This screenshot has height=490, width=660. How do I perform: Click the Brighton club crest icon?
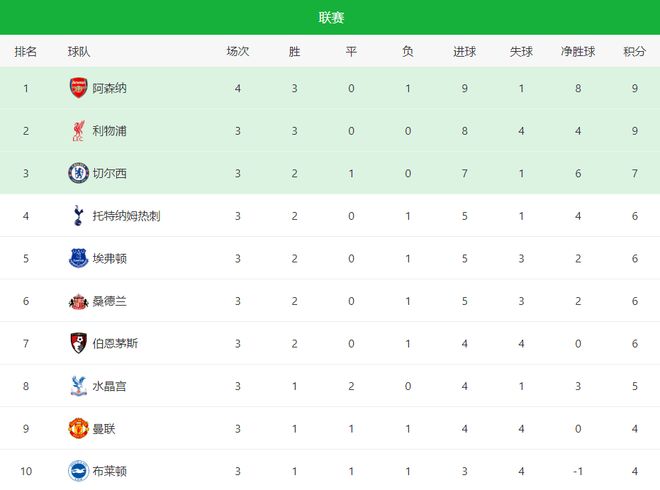pos(78,471)
